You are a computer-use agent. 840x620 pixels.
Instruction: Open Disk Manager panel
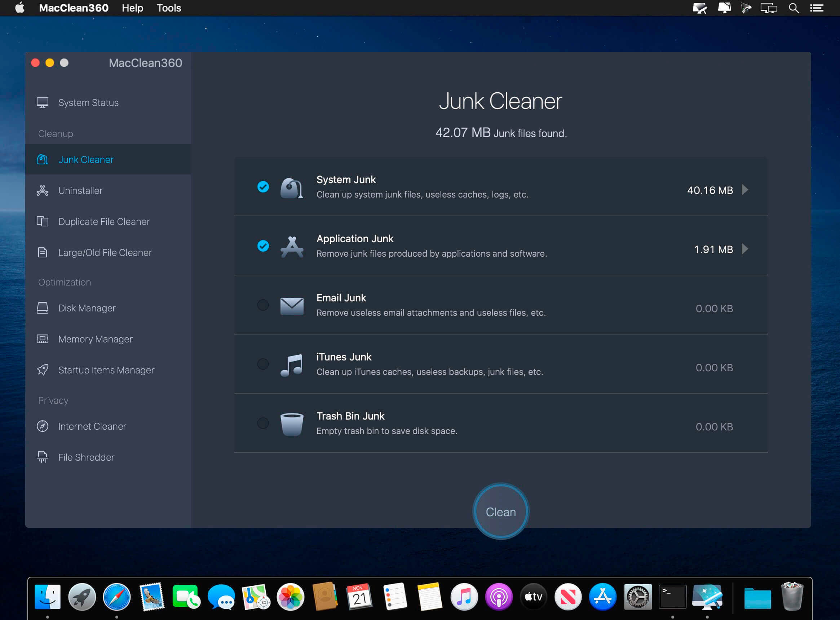(87, 308)
